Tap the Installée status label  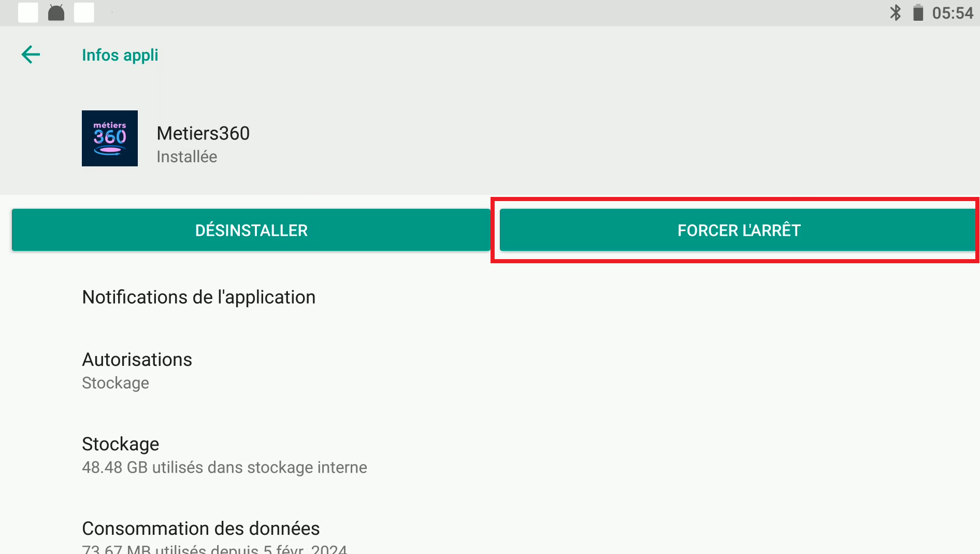[x=187, y=157]
